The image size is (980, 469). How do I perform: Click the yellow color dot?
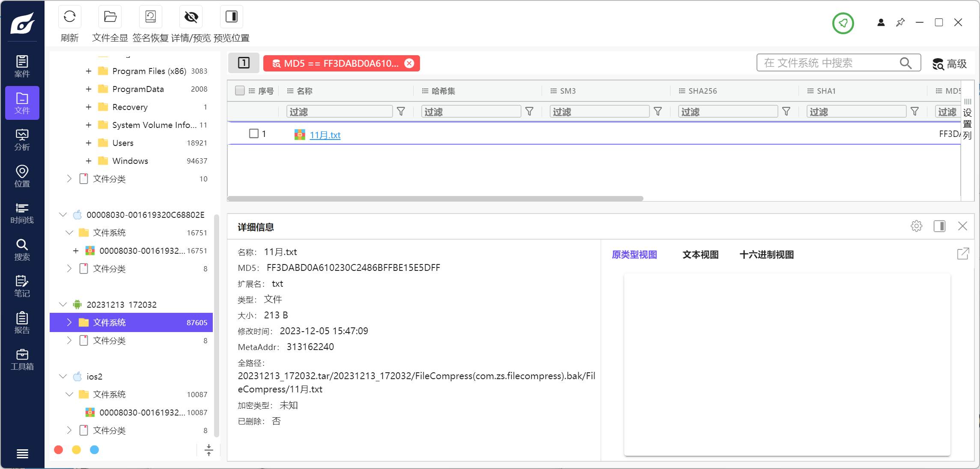click(x=77, y=450)
